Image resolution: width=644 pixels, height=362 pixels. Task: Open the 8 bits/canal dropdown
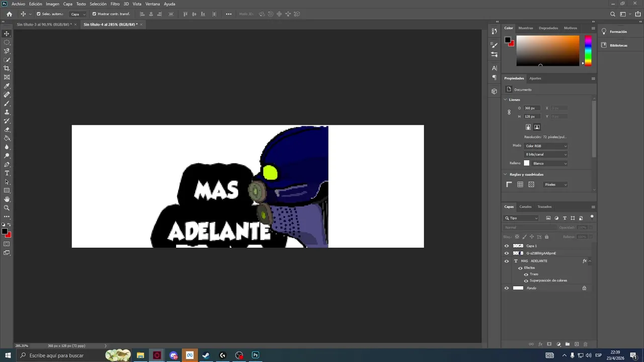pyautogui.click(x=546, y=154)
